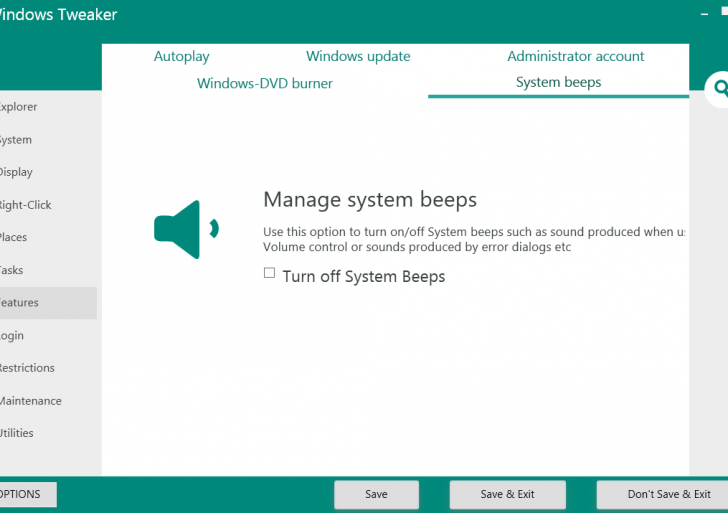Click the Save & Exit button
728x513 pixels.
[507, 494]
